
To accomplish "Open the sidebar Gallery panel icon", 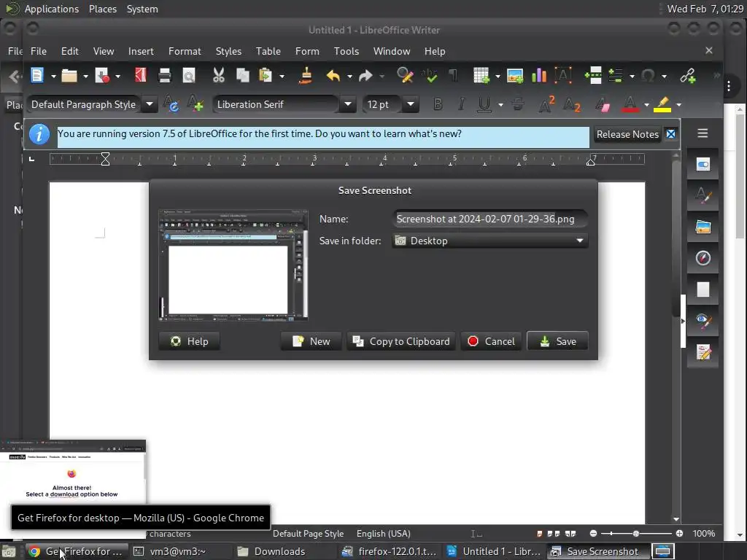I will click(703, 227).
